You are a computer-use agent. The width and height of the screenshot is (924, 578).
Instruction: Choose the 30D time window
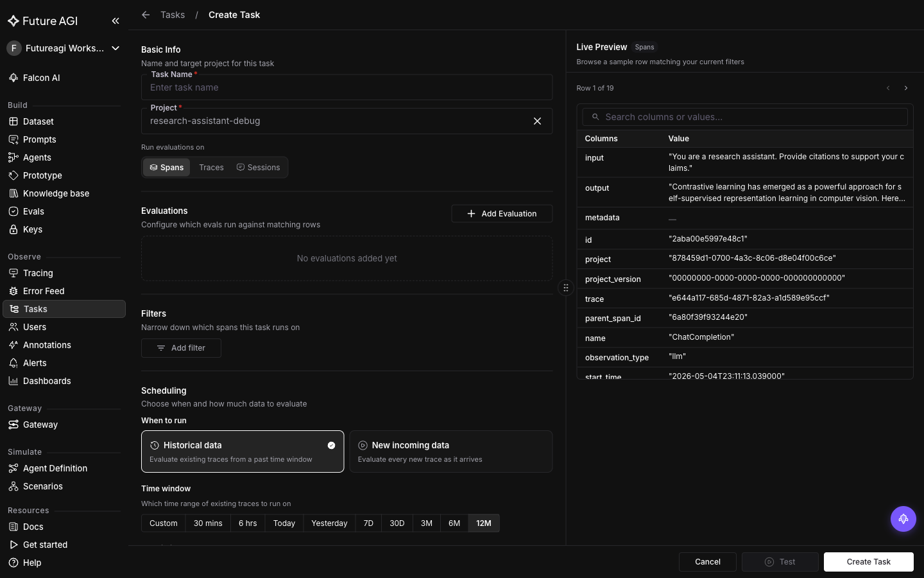coord(397,523)
